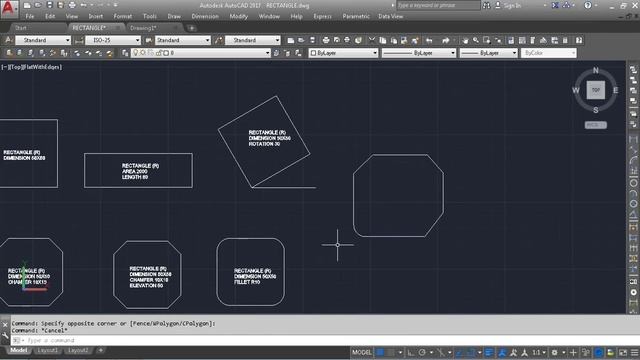Viewport: 640px width, 360px height.
Task: Click the Text Style icon
Action: 9,40
